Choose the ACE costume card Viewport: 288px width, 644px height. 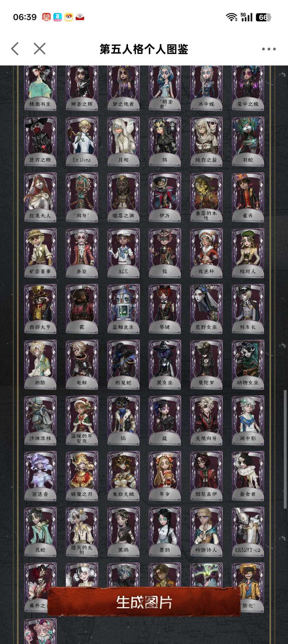point(123,253)
